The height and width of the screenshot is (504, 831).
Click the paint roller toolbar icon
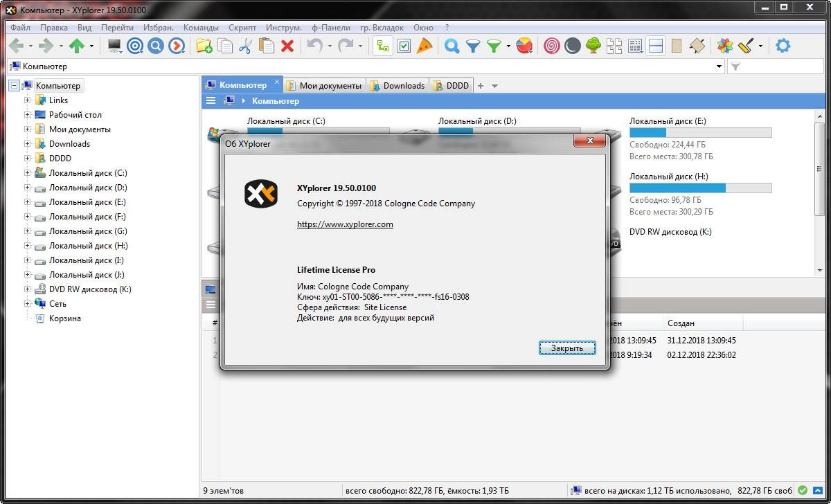[745, 46]
